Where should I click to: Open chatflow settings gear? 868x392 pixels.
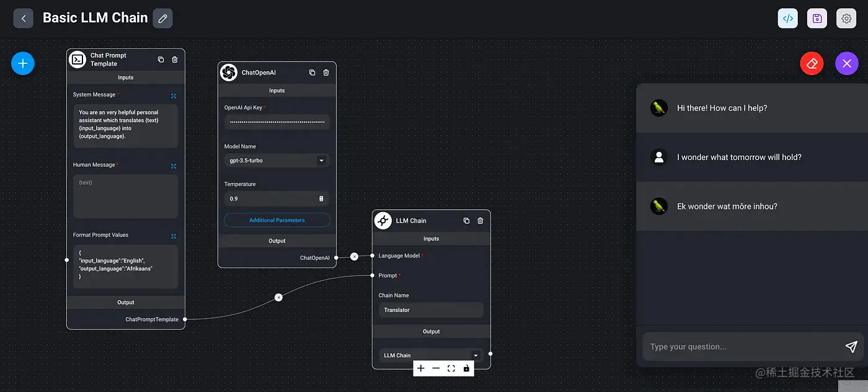846,19
